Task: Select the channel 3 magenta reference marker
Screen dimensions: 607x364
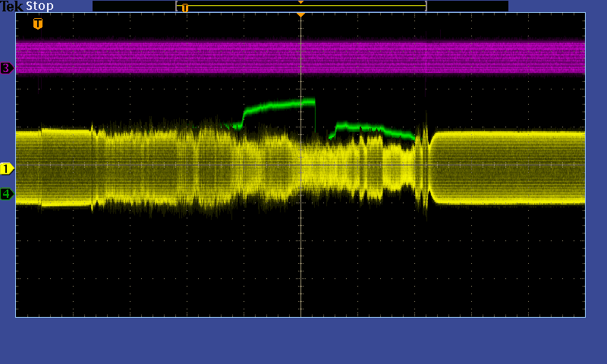Action: 7,68
